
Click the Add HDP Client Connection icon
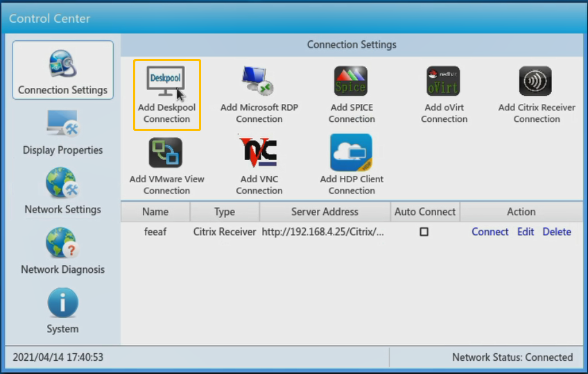coord(351,152)
